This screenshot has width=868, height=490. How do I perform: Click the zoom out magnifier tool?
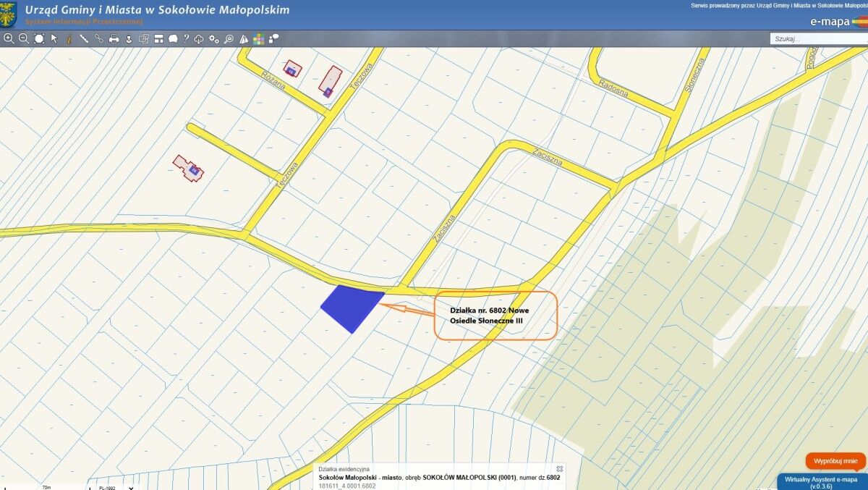tap(23, 38)
